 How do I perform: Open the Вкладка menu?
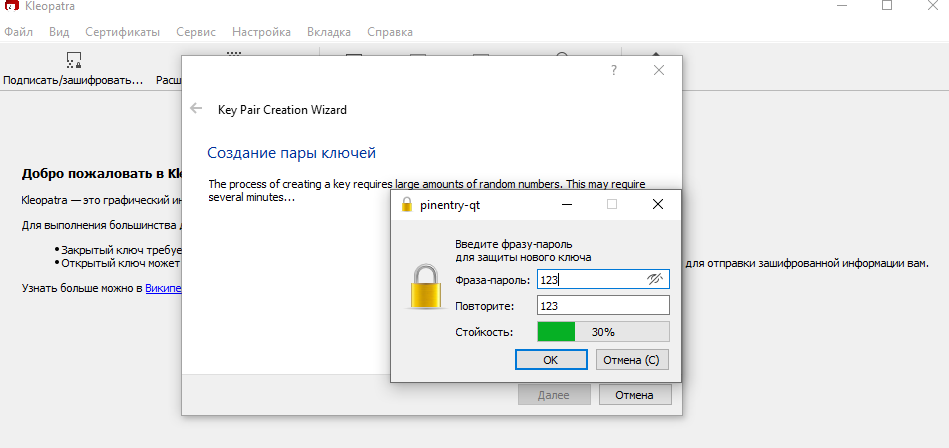329,32
